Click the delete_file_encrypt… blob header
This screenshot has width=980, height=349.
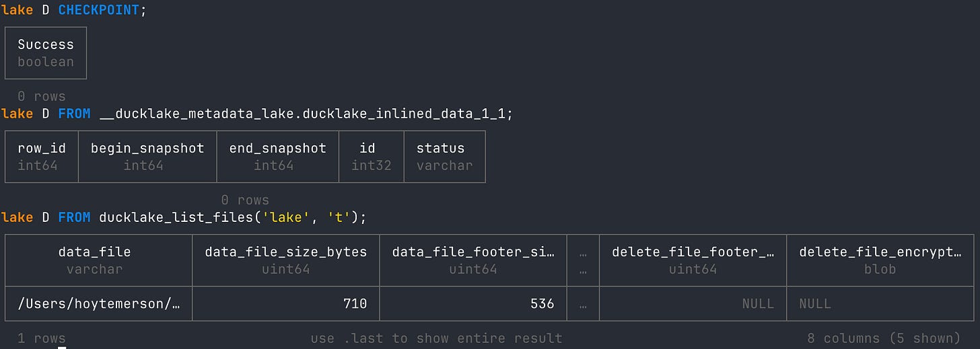coord(880,260)
